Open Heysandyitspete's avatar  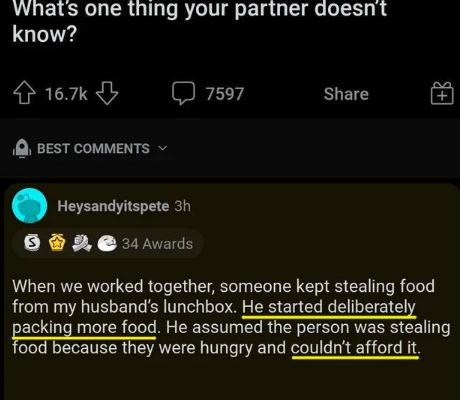tap(29, 205)
